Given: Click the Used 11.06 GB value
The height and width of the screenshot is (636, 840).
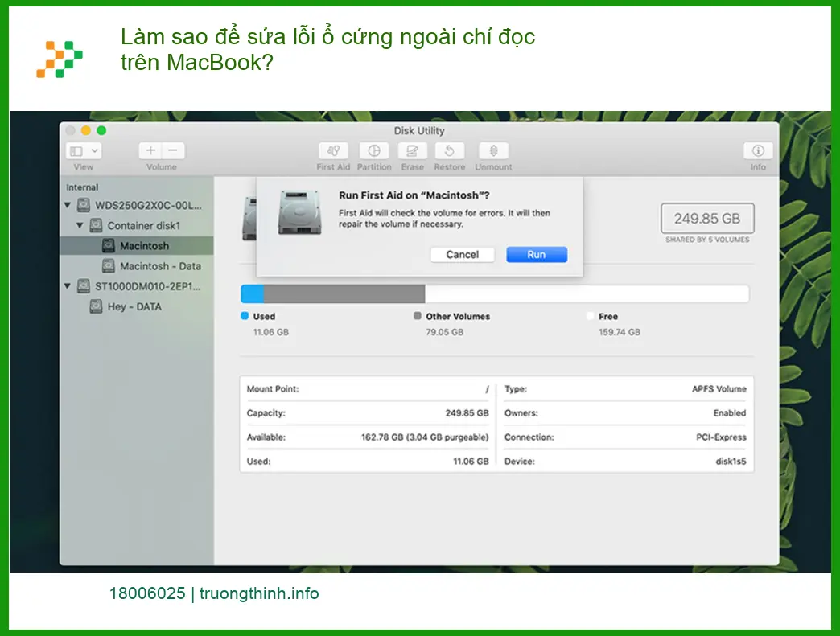Looking at the screenshot, I should (x=271, y=332).
